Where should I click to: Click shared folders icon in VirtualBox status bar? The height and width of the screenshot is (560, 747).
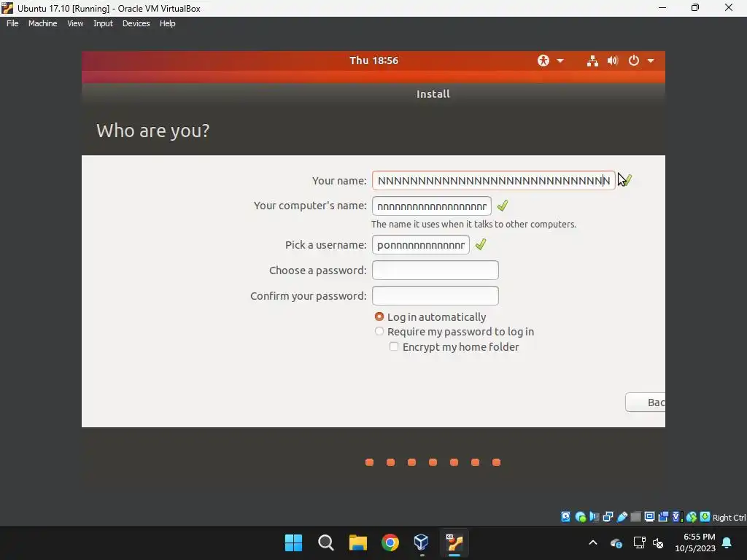coord(635,517)
